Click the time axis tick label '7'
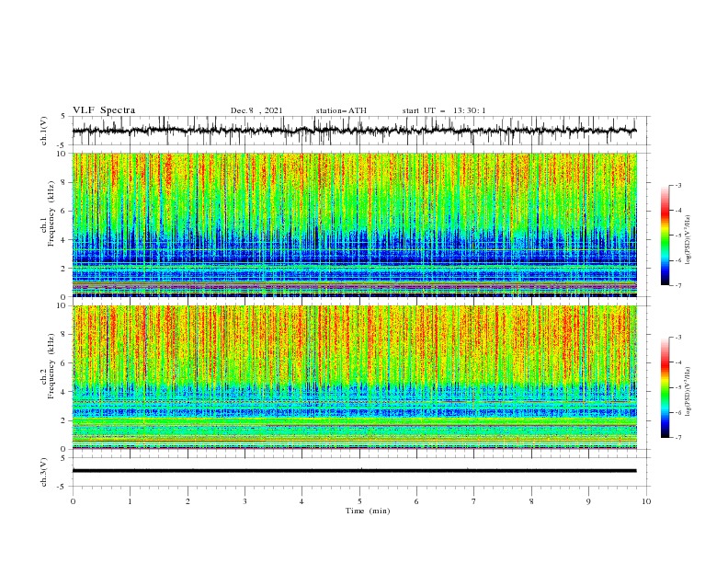Image resolution: width=728 pixels, height=563 pixels. click(474, 501)
